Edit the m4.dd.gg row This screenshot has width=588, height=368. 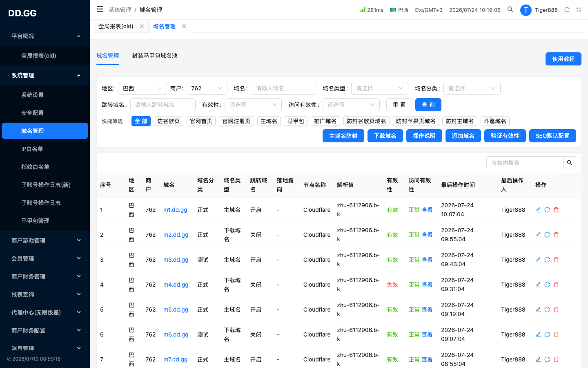coord(538,285)
